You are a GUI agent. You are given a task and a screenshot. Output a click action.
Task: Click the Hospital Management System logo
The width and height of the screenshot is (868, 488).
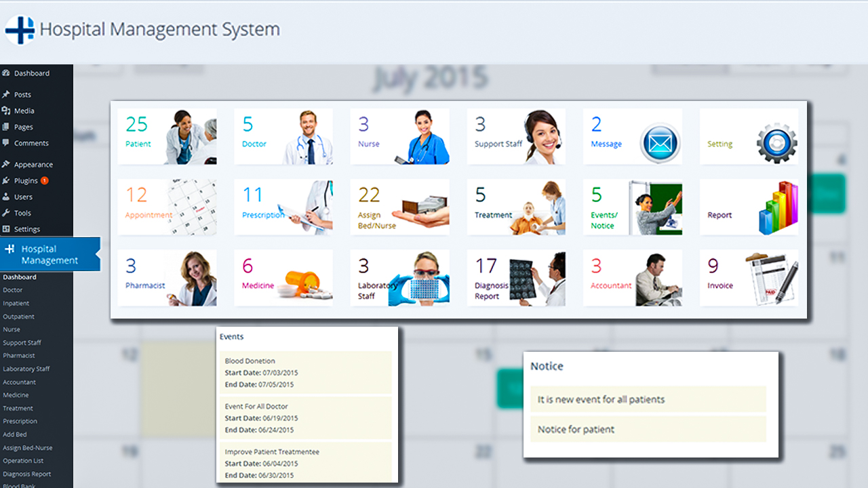(20, 30)
